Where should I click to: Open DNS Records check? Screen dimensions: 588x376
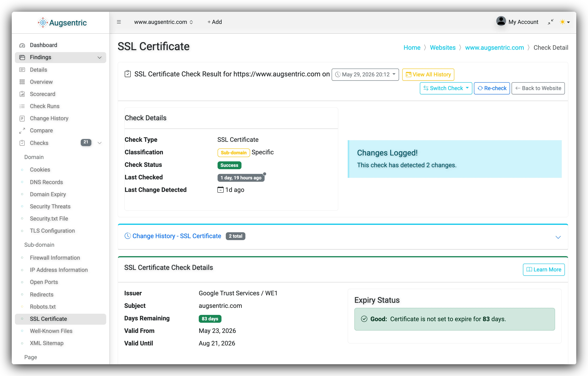tap(61, 182)
